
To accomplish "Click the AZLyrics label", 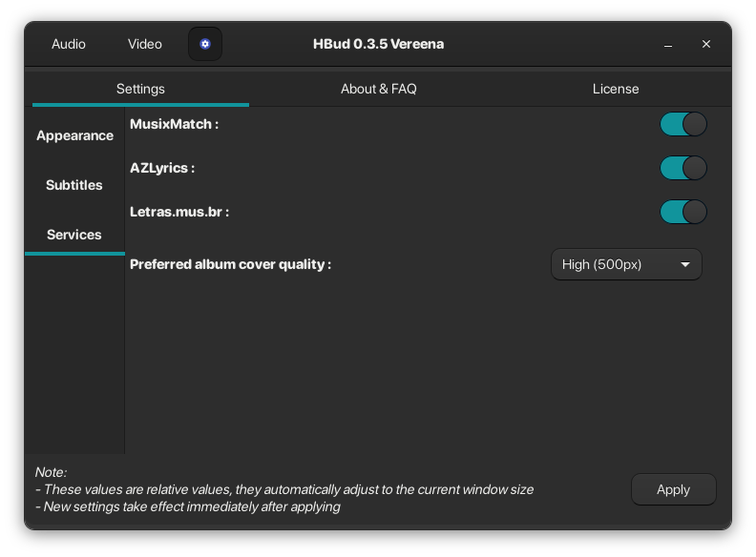I will pos(162,168).
